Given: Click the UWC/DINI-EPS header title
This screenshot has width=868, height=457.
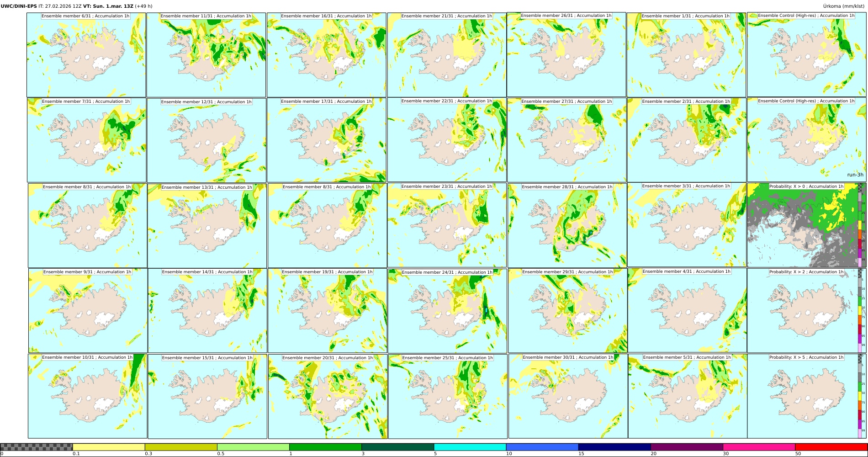Looking at the screenshot, I should point(19,6).
